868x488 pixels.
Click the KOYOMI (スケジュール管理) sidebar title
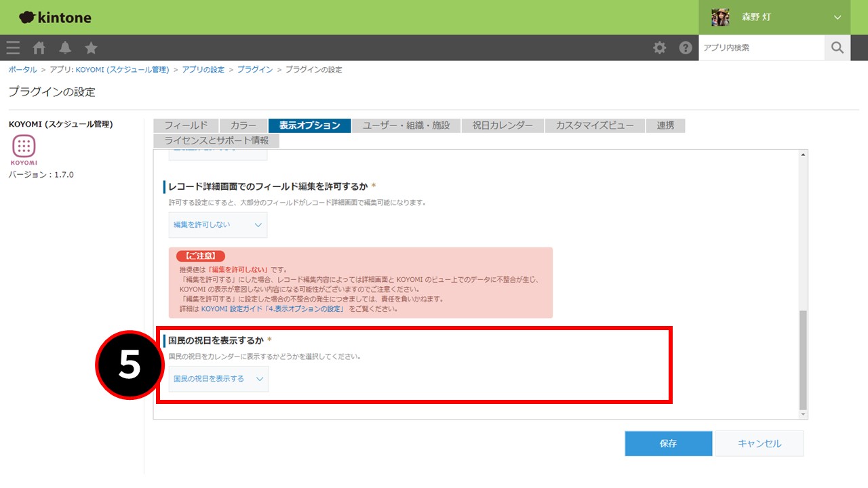(60, 124)
